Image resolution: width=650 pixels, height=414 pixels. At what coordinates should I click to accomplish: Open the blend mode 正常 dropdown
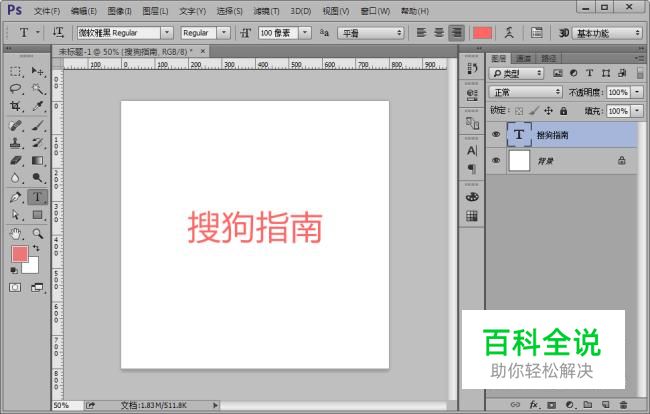click(x=526, y=92)
